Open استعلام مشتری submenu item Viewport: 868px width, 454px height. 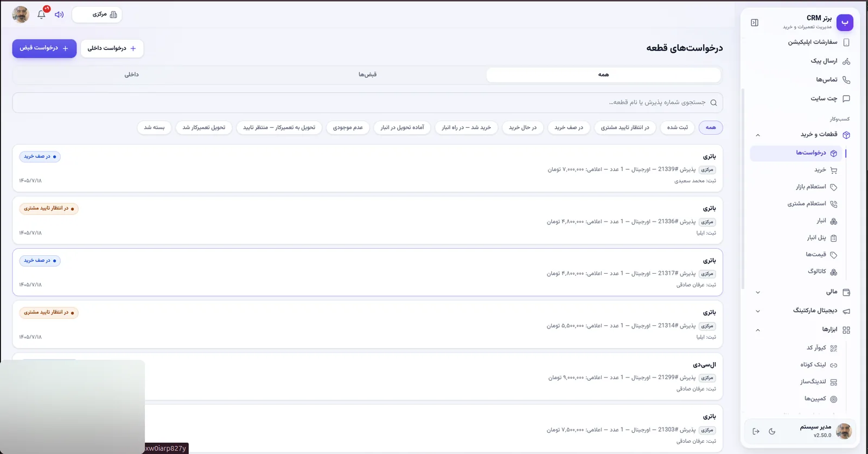(812, 204)
